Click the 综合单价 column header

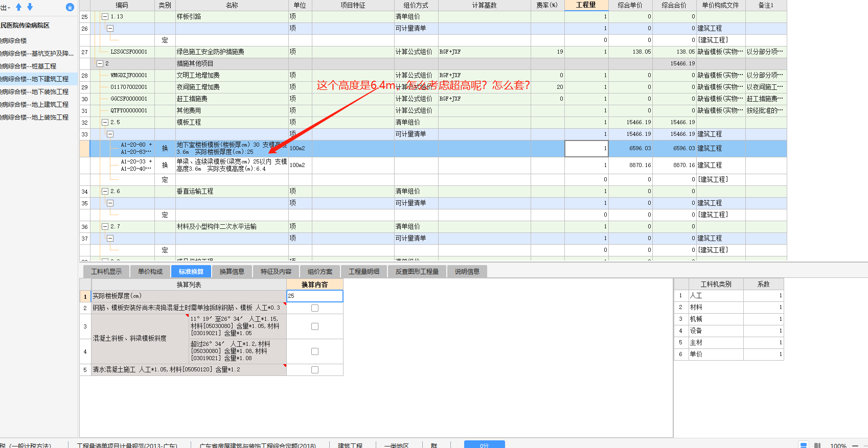(x=630, y=5)
